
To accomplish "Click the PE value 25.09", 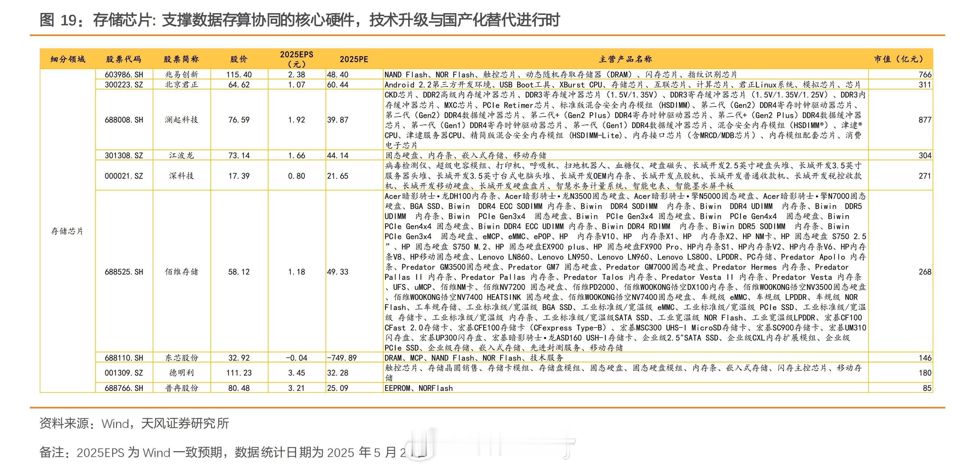I will pos(337,388).
